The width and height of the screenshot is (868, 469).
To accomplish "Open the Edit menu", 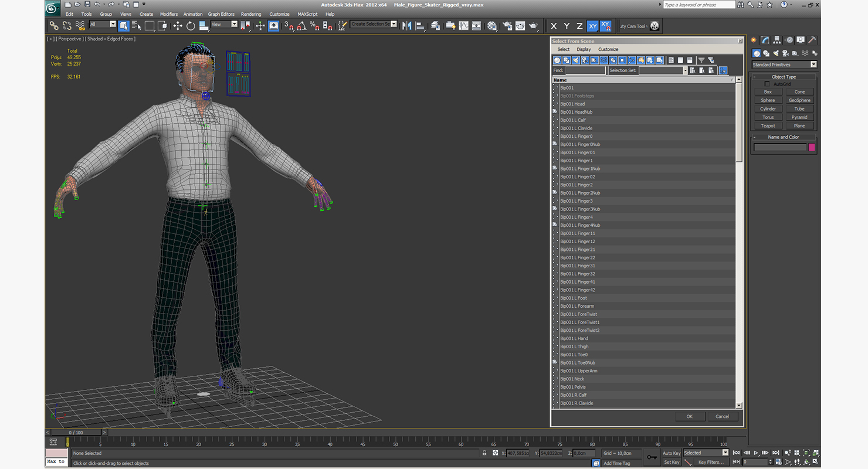I will (69, 14).
